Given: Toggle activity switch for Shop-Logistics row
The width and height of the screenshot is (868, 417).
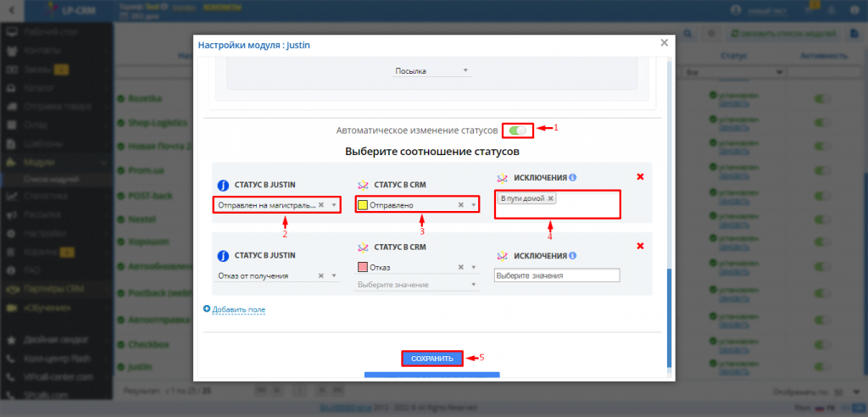Looking at the screenshot, I should click(x=824, y=123).
